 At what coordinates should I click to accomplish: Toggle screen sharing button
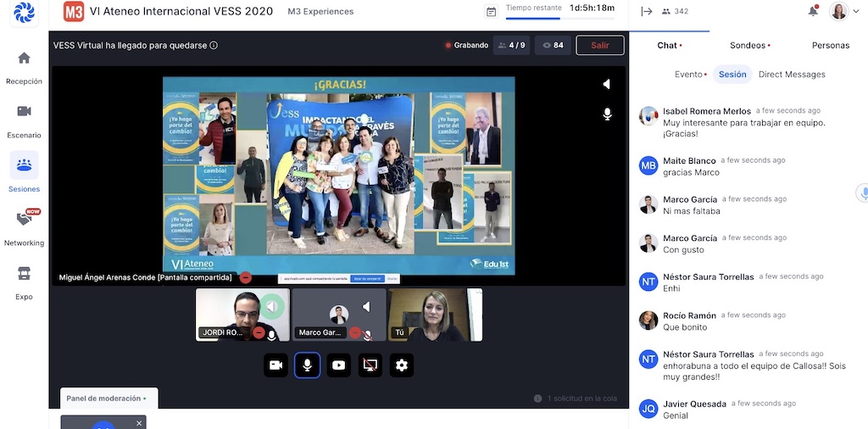click(370, 365)
